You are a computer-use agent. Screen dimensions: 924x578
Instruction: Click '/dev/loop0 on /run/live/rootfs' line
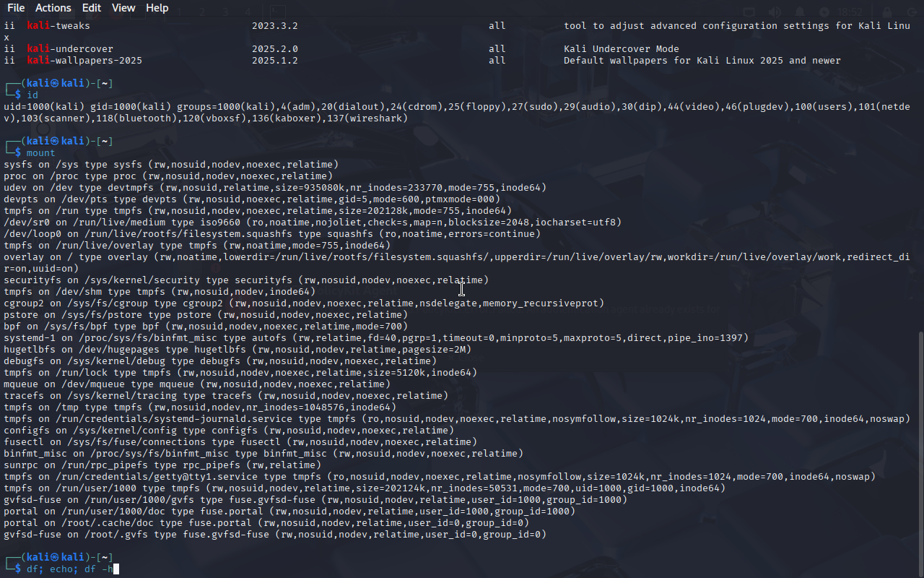click(x=272, y=234)
